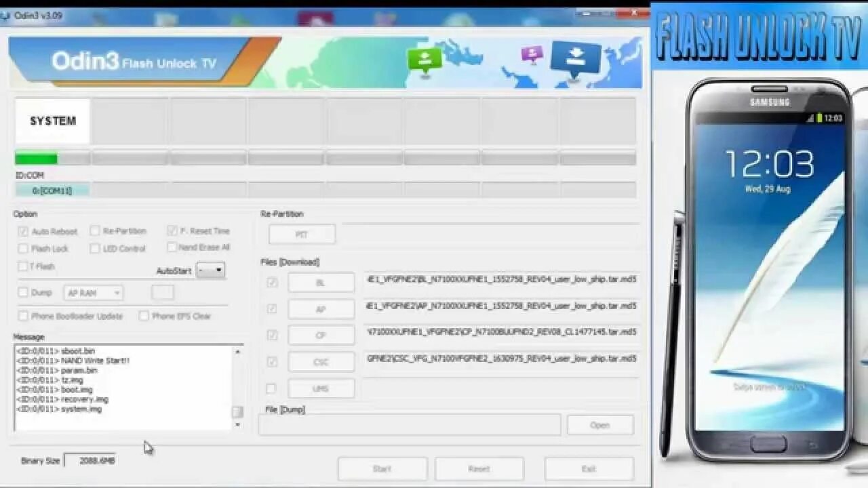Enable Phone Bootloader Update checkbox
This screenshot has width=868, height=488.
coord(23,316)
